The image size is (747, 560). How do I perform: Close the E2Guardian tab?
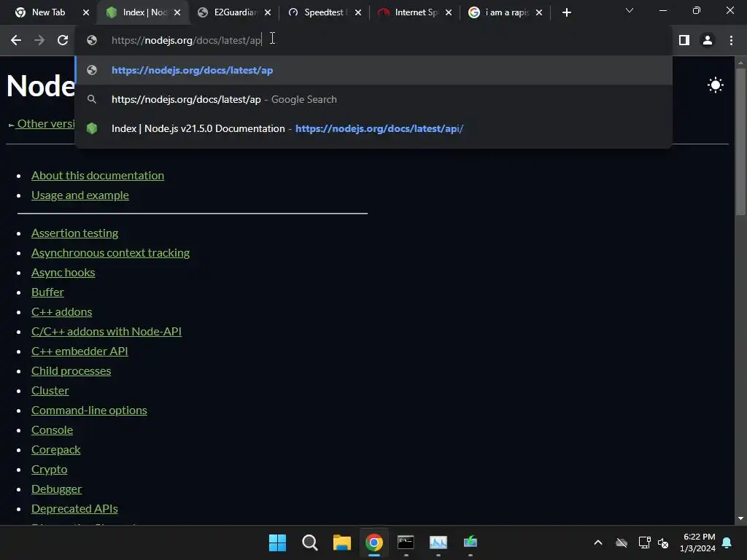tap(268, 12)
